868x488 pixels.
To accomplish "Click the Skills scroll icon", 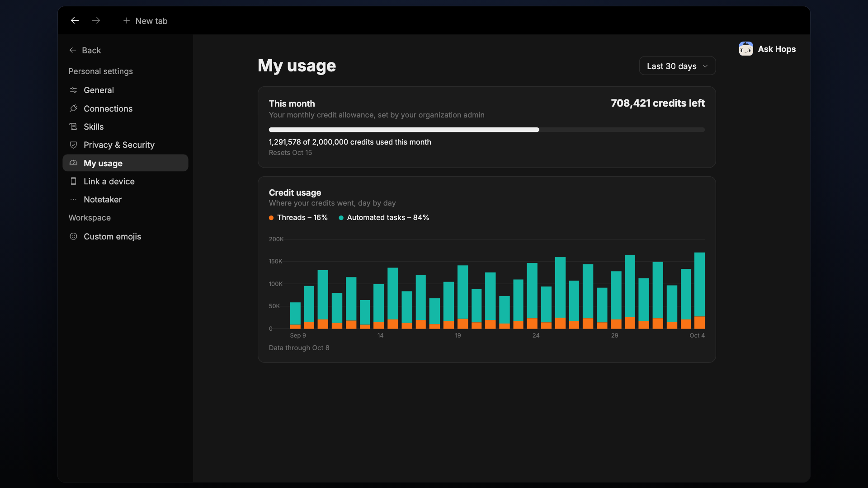I will click(x=73, y=127).
